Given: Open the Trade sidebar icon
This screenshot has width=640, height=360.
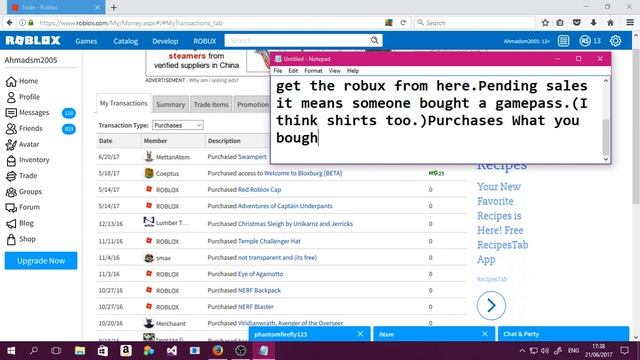Looking at the screenshot, I should 11,176.
